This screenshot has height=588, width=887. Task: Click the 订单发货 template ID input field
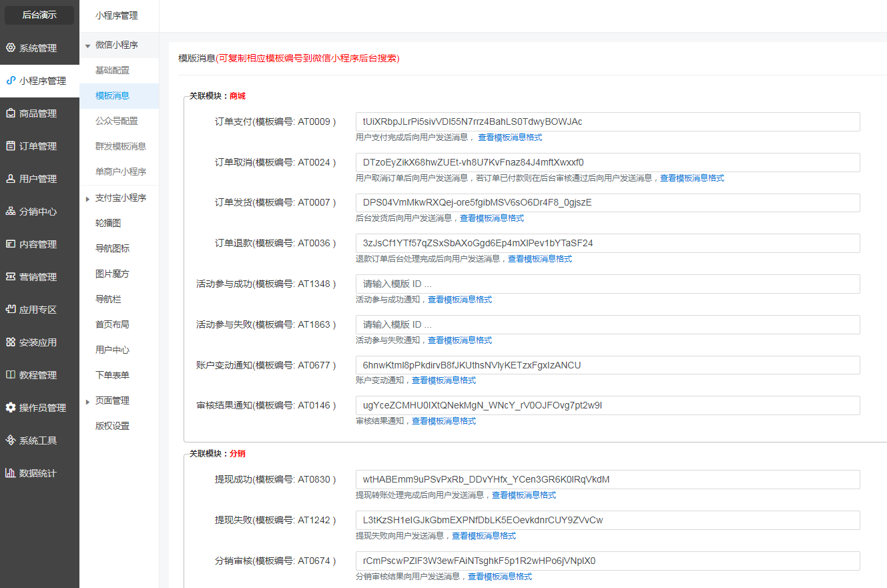pos(607,203)
